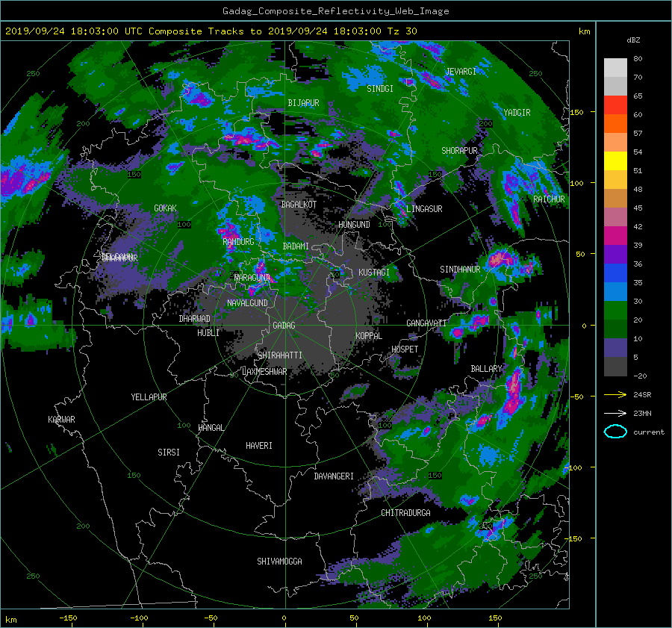
Task: Click the BALLARY city label
Action: [486, 369]
